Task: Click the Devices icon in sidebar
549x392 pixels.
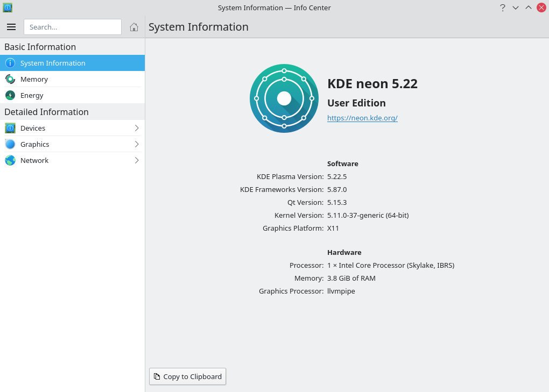Action: coord(10,128)
